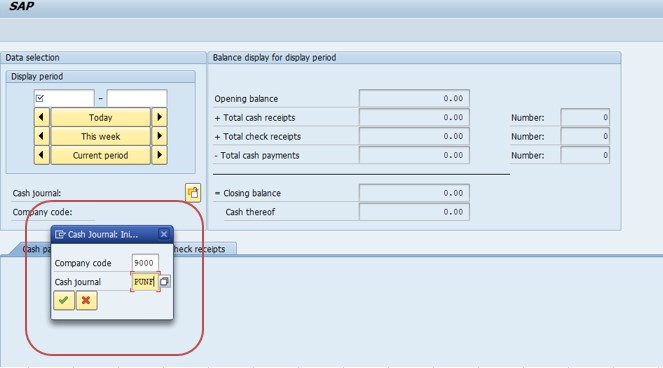Go to next week arrow

159,136
